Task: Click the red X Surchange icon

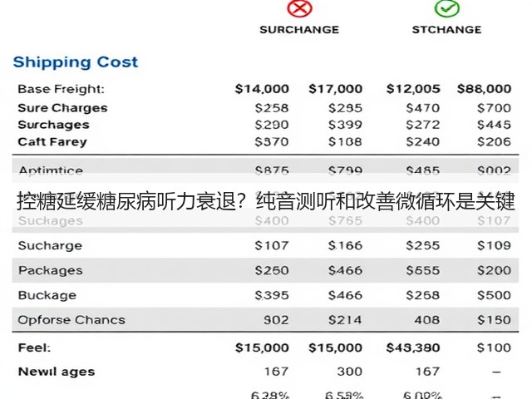Action: pos(299,8)
